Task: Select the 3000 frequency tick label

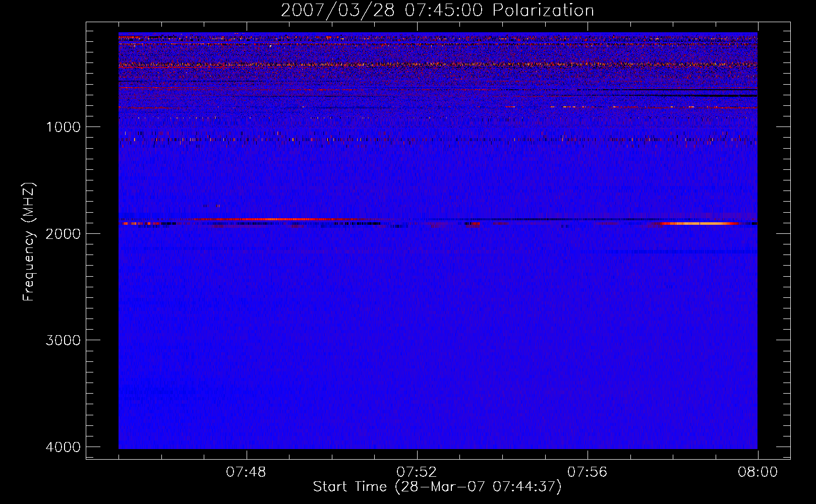Action: coord(63,340)
